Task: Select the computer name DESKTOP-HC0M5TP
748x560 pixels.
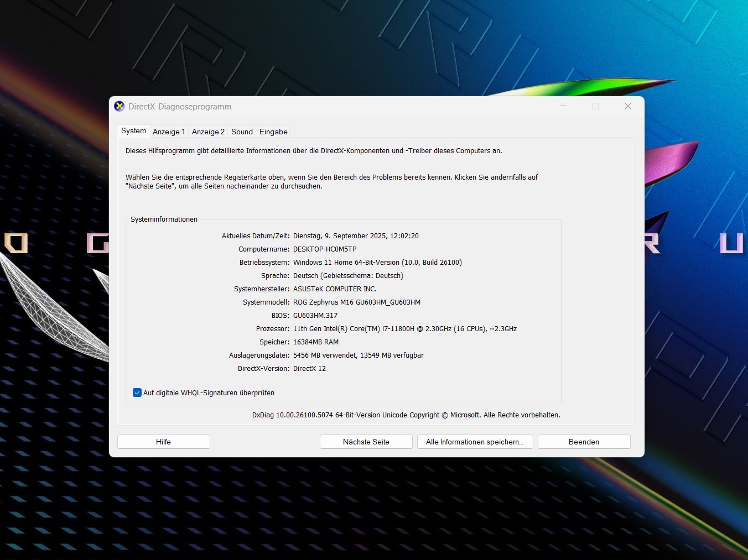Action: tap(325, 249)
